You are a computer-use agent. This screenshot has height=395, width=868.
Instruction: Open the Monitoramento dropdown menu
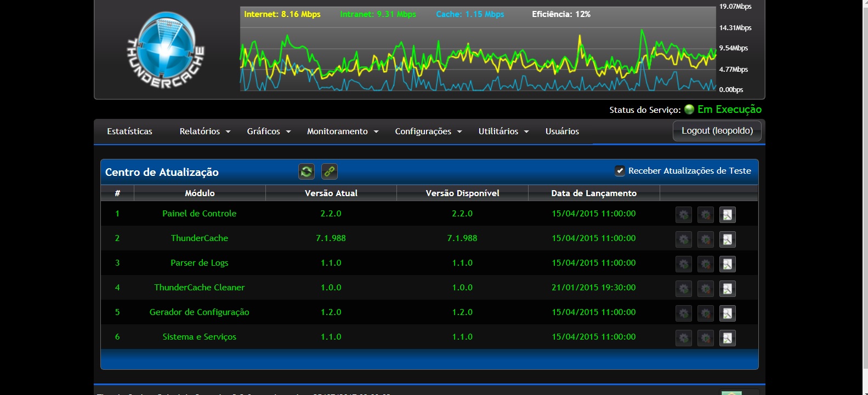(342, 131)
